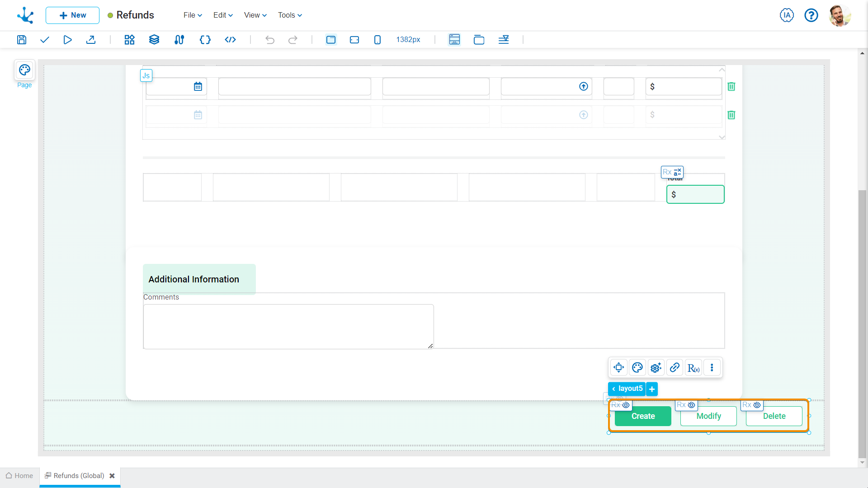Screen dimensions: 868x488
Task: Switch to the Home tab
Action: [x=19, y=476]
